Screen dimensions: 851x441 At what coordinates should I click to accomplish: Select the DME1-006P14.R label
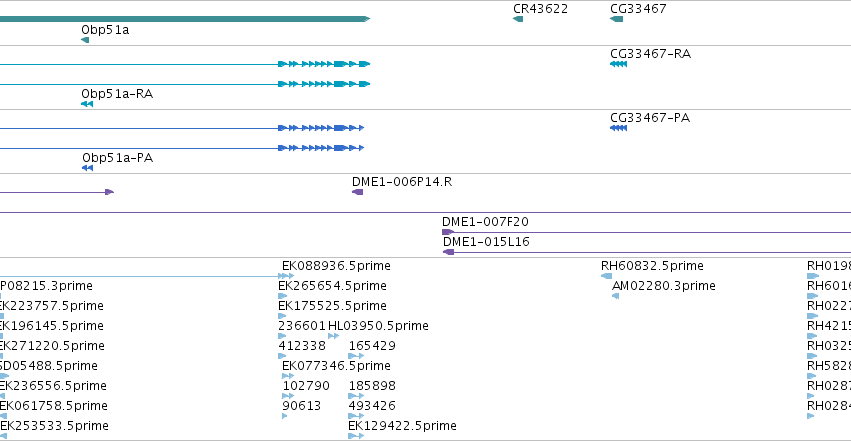pyautogui.click(x=402, y=182)
